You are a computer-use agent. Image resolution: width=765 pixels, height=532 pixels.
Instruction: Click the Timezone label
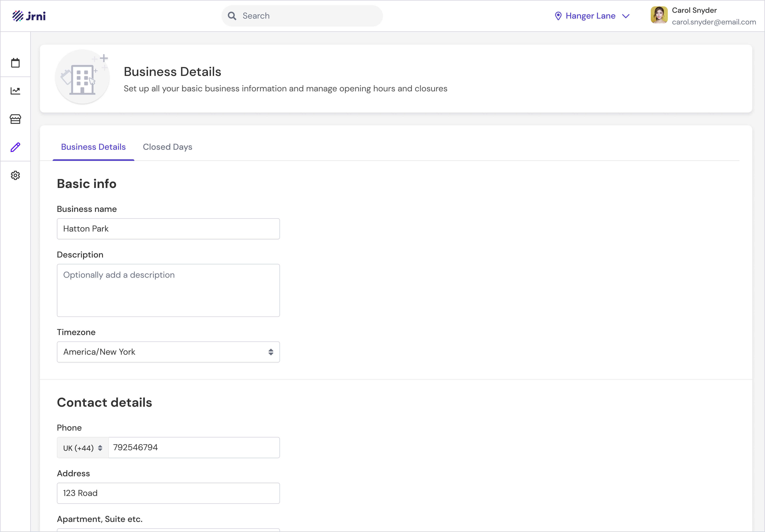[x=76, y=332]
